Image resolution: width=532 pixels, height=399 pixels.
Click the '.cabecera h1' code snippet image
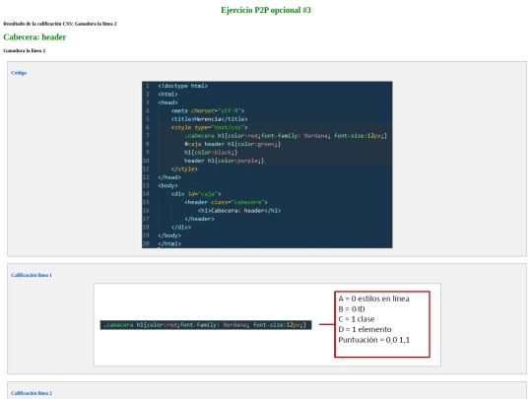coord(206,325)
